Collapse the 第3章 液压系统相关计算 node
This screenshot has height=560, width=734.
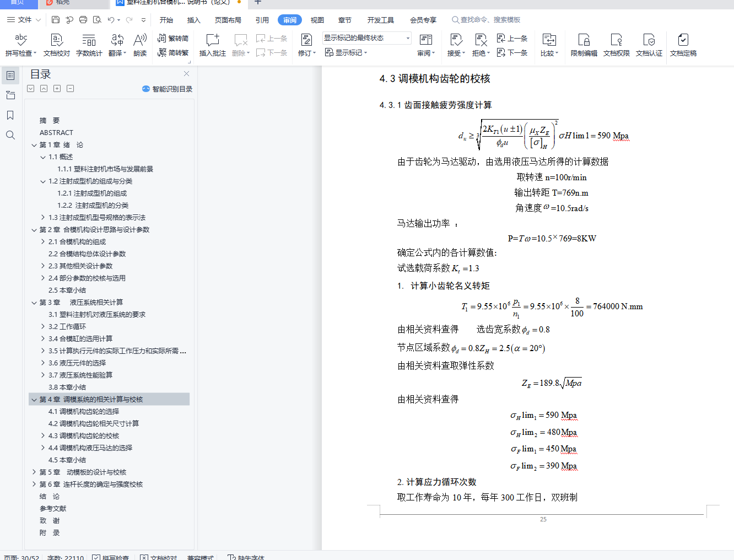34,303
